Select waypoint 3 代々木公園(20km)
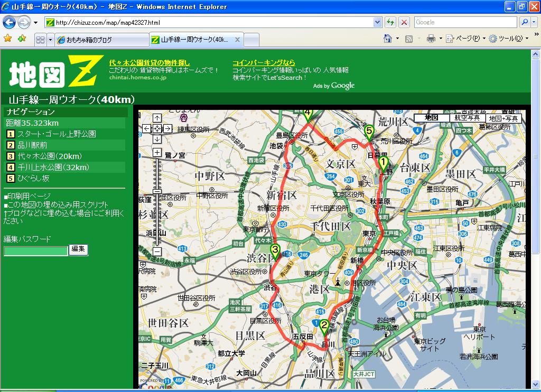541x392 pixels. click(x=50, y=156)
